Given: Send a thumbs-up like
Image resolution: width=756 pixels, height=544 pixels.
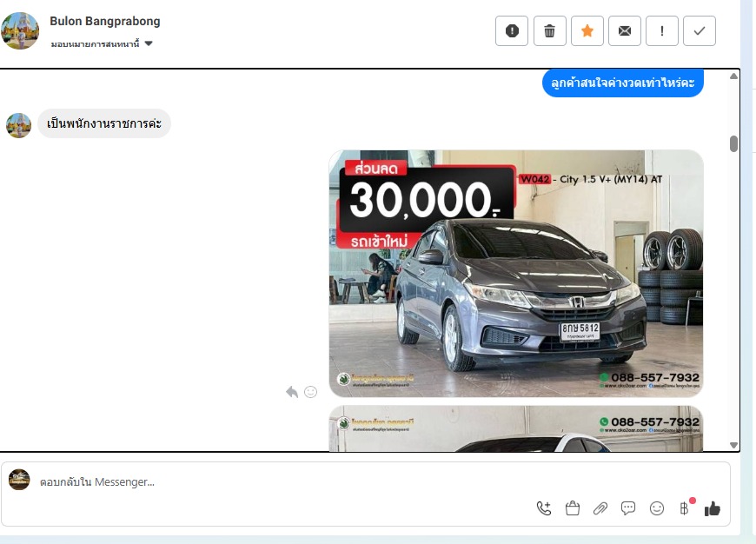Looking at the screenshot, I should [713, 508].
